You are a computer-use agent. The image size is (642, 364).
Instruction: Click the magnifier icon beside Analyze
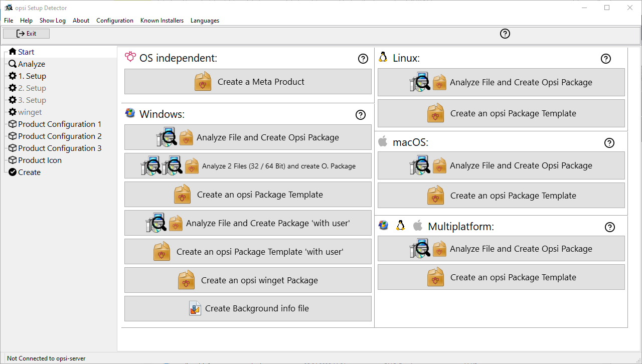[13, 64]
